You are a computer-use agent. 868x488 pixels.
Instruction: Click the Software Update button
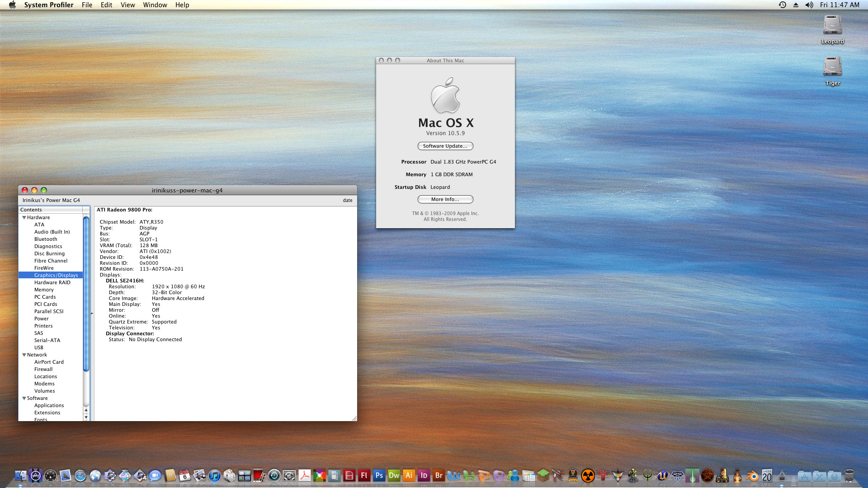tap(445, 146)
